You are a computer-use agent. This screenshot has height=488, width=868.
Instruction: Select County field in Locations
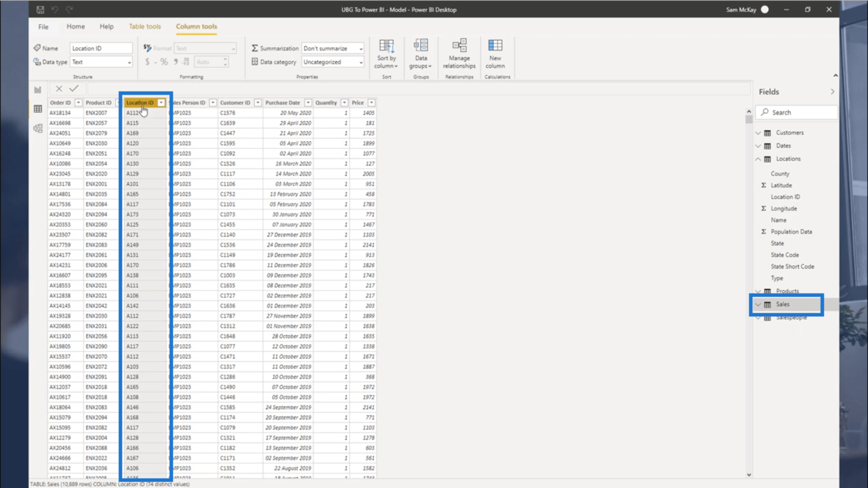click(780, 174)
